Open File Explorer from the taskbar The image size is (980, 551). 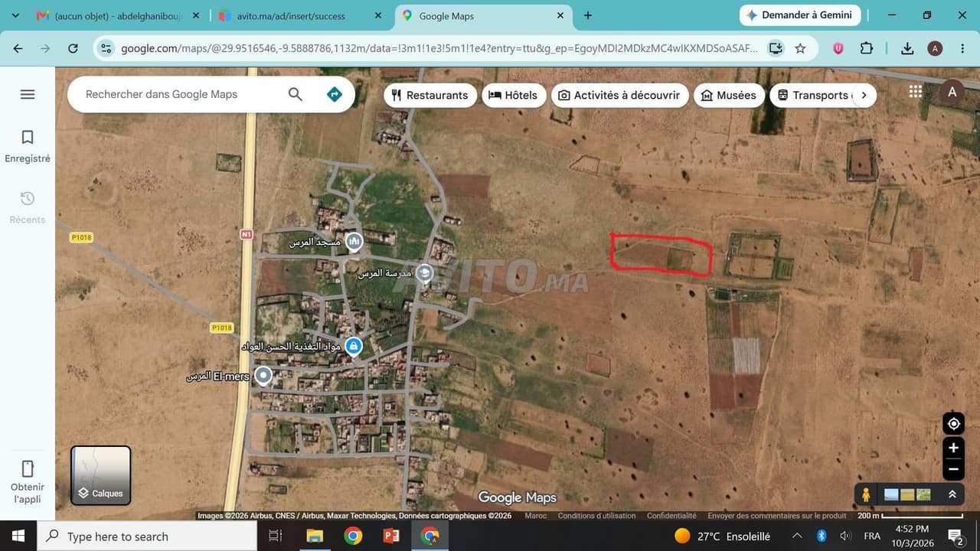pyautogui.click(x=315, y=536)
